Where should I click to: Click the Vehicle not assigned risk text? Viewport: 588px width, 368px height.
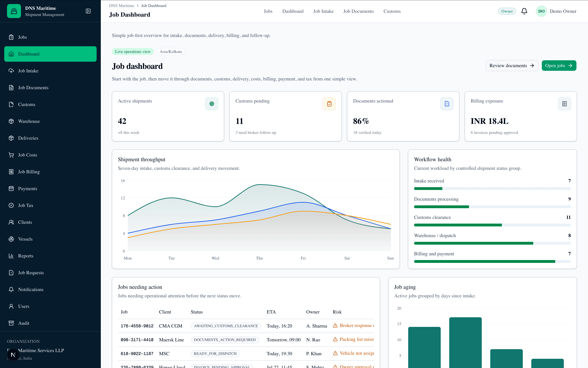(357, 353)
